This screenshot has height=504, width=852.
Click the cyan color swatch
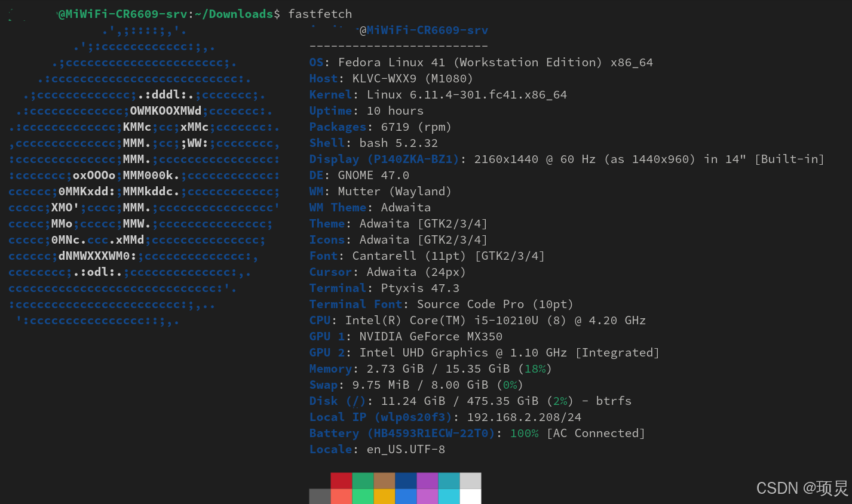449,480
